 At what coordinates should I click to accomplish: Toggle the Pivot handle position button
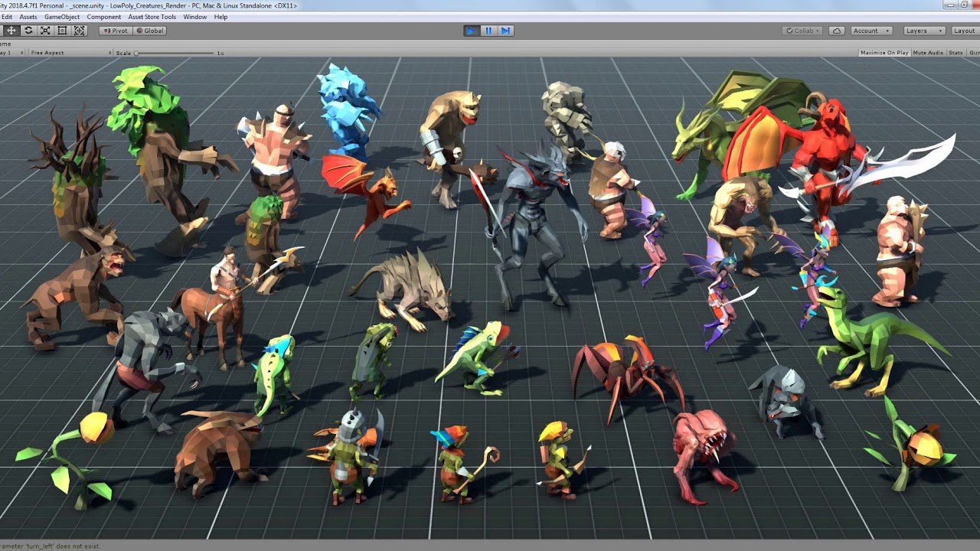116,31
